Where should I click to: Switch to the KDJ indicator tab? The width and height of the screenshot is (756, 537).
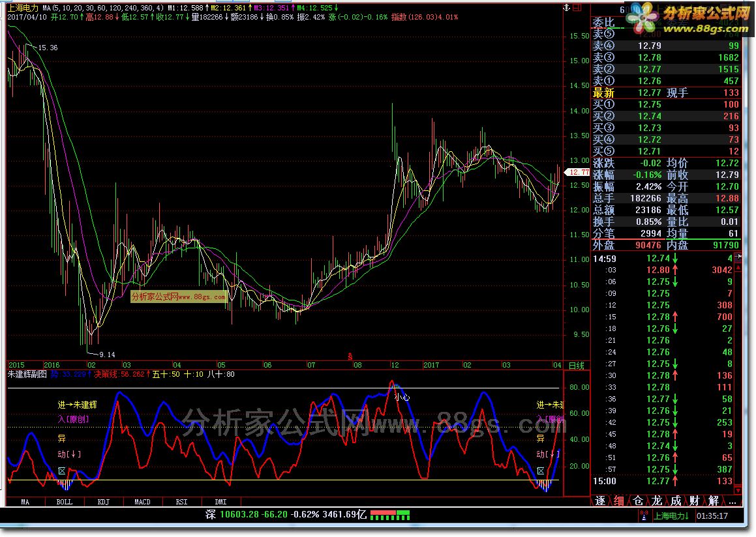[x=103, y=502]
